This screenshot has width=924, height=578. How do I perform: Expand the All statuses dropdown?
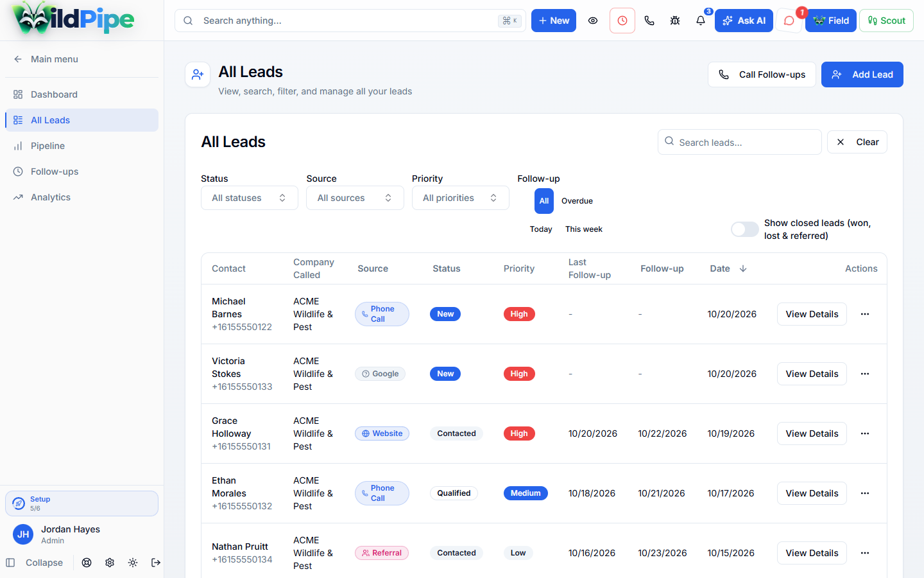250,198
